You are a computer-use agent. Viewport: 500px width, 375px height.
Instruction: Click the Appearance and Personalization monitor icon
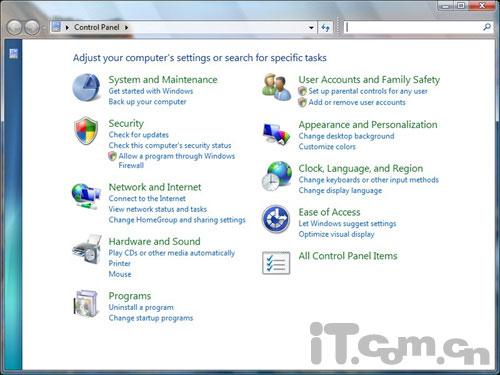pyautogui.click(x=276, y=133)
